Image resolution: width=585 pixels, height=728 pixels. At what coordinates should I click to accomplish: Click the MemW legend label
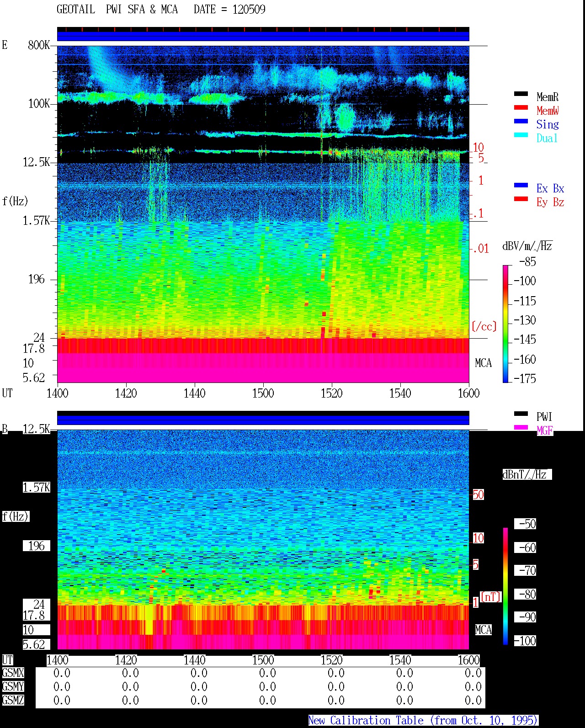point(548,111)
